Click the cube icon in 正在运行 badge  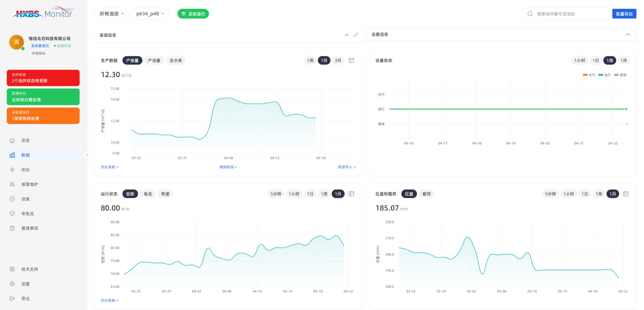pos(184,14)
